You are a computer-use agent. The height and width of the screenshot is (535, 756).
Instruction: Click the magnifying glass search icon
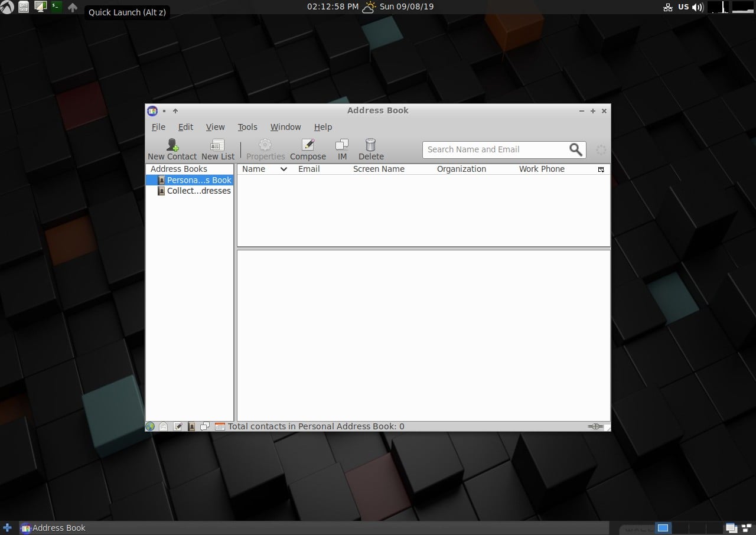tap(575, 150)
